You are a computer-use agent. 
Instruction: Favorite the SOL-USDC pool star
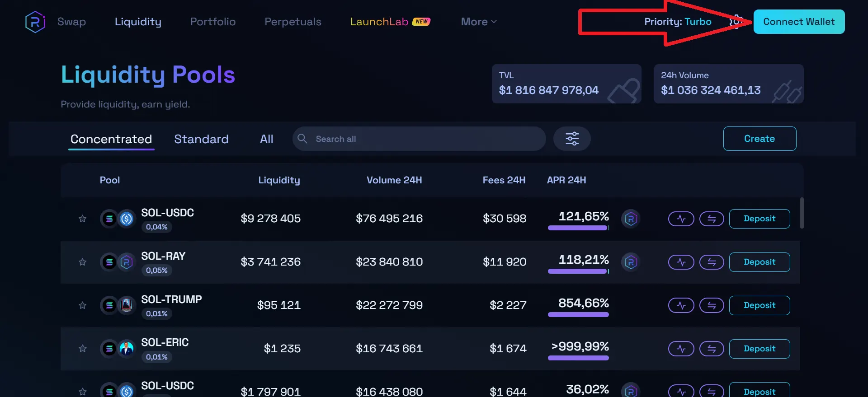(x=82, y=219)
